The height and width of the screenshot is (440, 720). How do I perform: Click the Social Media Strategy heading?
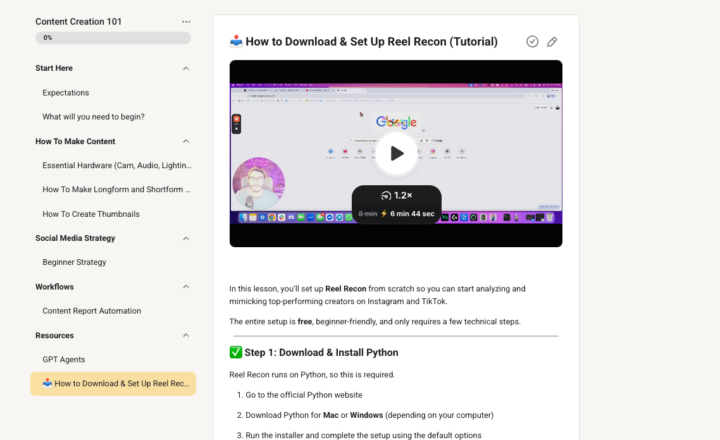(75, 238)
